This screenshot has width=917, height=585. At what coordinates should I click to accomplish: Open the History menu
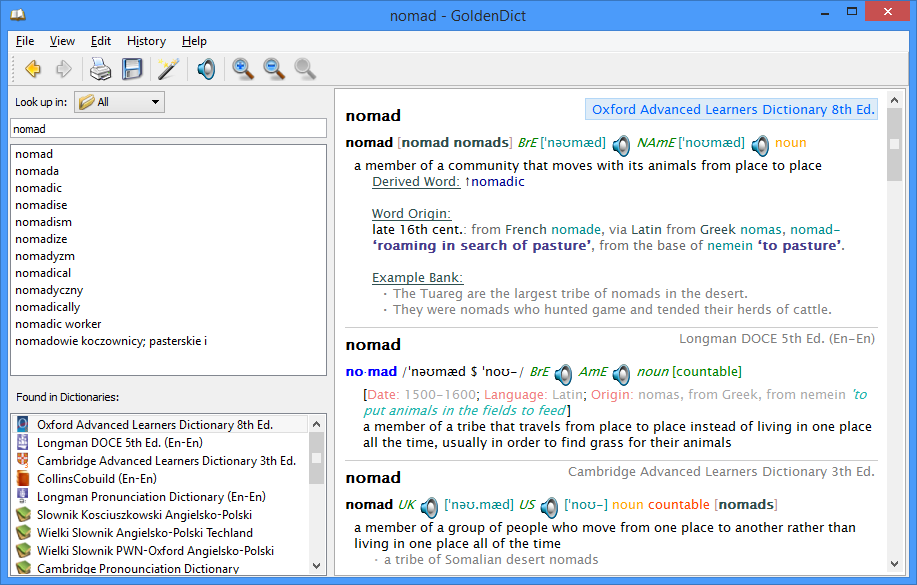(x=146, y=41)
